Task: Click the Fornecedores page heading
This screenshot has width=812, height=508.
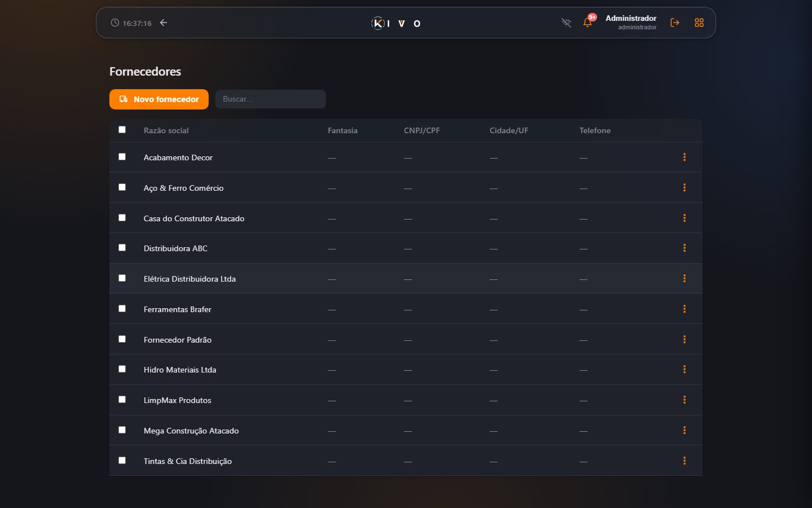Action: pos(145,72)
